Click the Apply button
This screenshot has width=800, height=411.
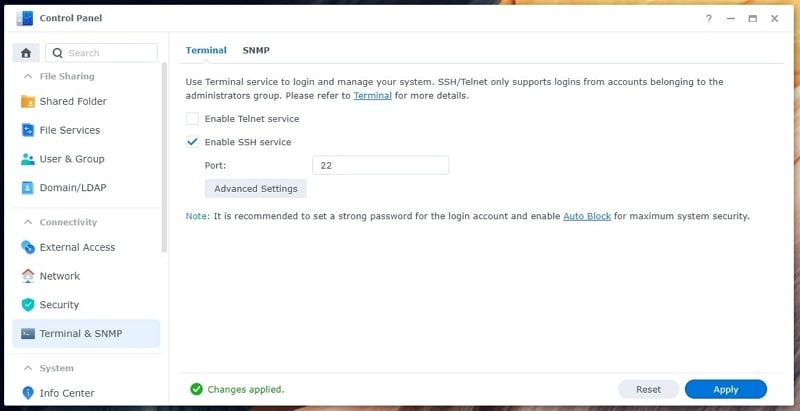point(726,390)
